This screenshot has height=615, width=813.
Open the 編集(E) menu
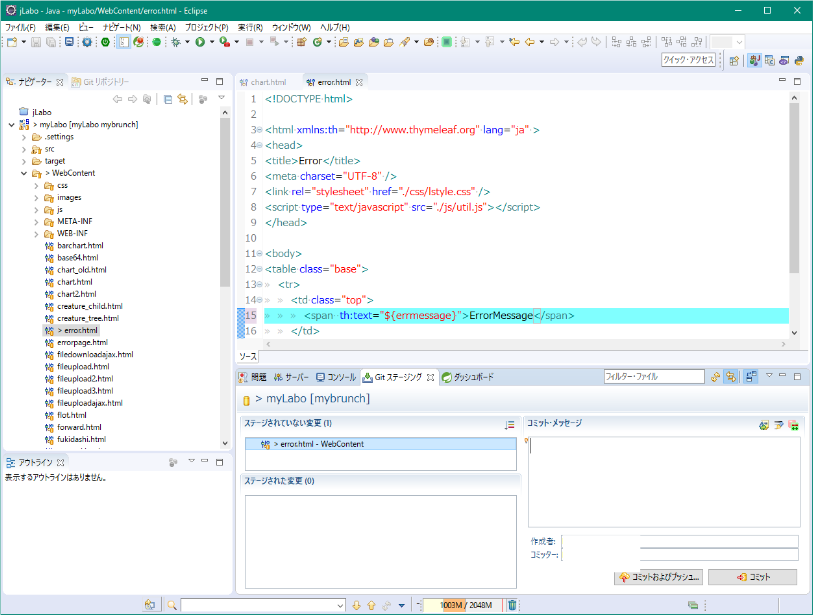pyautogui.click(x=57, y=27)
